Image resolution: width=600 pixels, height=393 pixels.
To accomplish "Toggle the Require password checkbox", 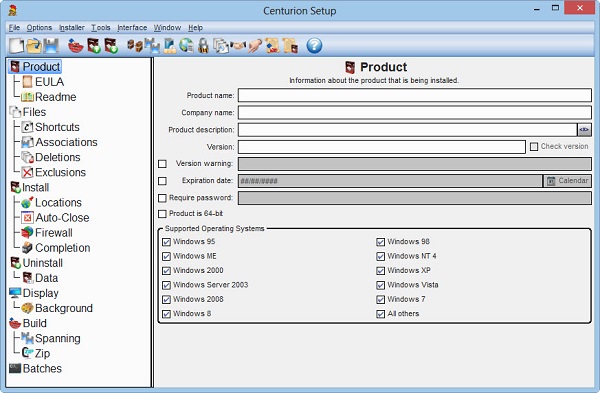I will pyautogui.click(x=162, y=198).
